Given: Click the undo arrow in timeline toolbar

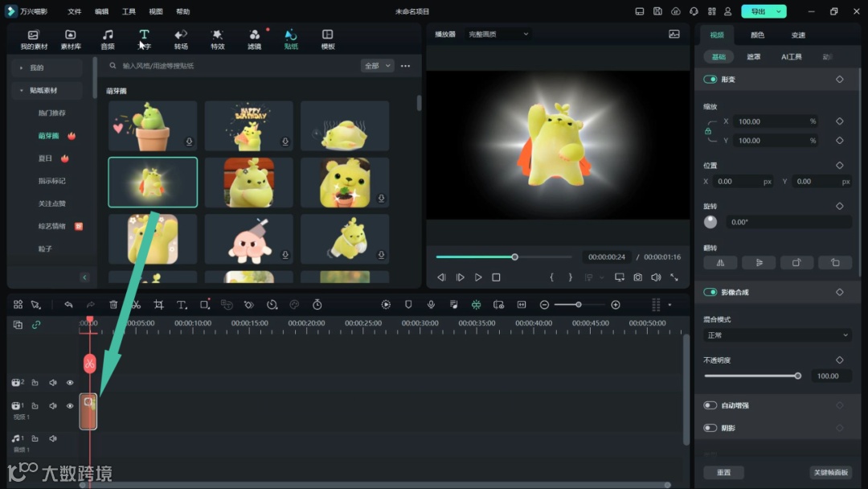Looking at the screenshot, I should [x=68, y=305].
